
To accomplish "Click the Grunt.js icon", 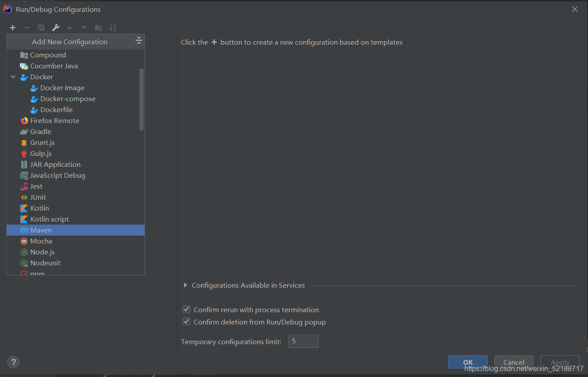I will click(24, 143).
